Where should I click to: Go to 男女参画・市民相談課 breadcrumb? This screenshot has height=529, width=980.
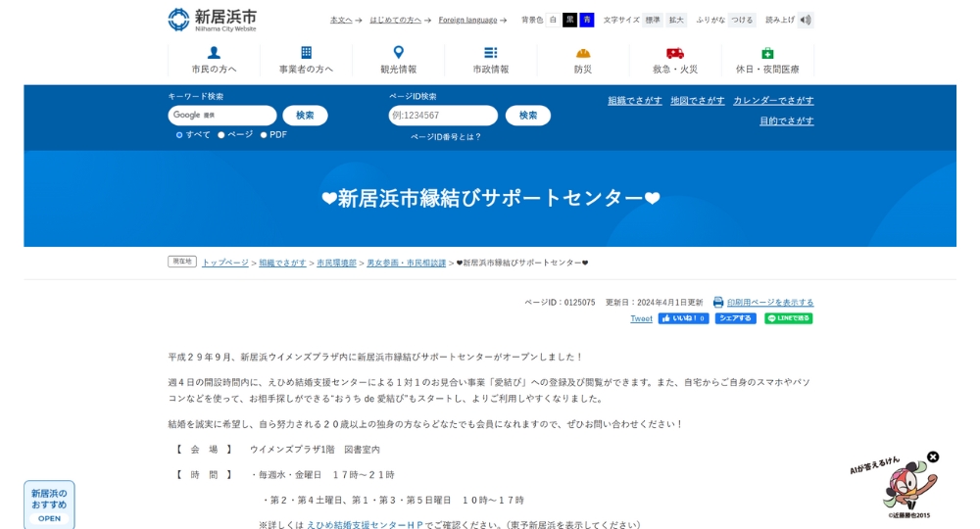click(x=407, y=263)
